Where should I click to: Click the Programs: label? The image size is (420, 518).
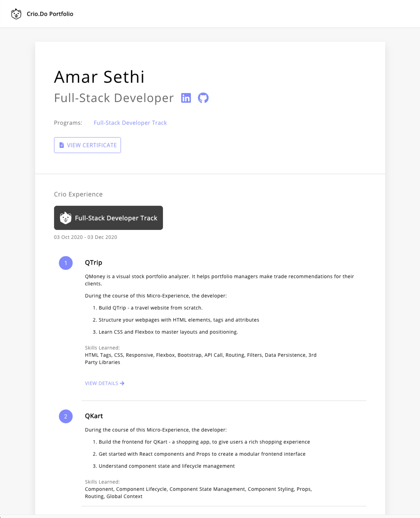click(68, 123)
